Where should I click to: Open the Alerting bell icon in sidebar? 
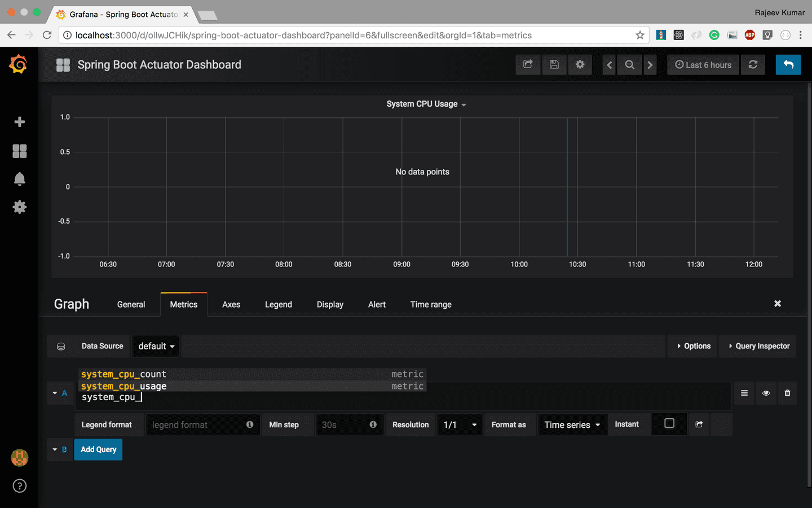pyautogui.click(x=19, y=179)
